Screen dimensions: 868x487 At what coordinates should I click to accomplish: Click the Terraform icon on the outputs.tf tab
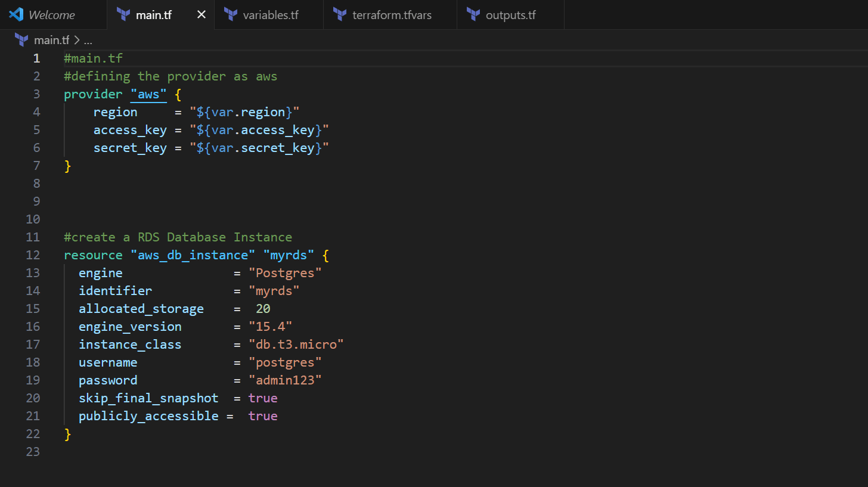[x=473, y=14]
